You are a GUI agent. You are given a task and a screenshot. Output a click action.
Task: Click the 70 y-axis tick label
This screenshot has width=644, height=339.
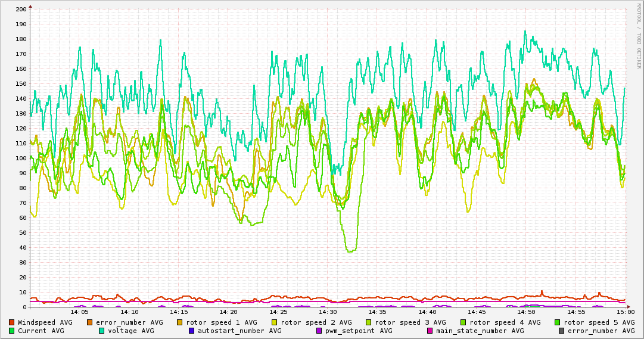[x=23, y=203]
